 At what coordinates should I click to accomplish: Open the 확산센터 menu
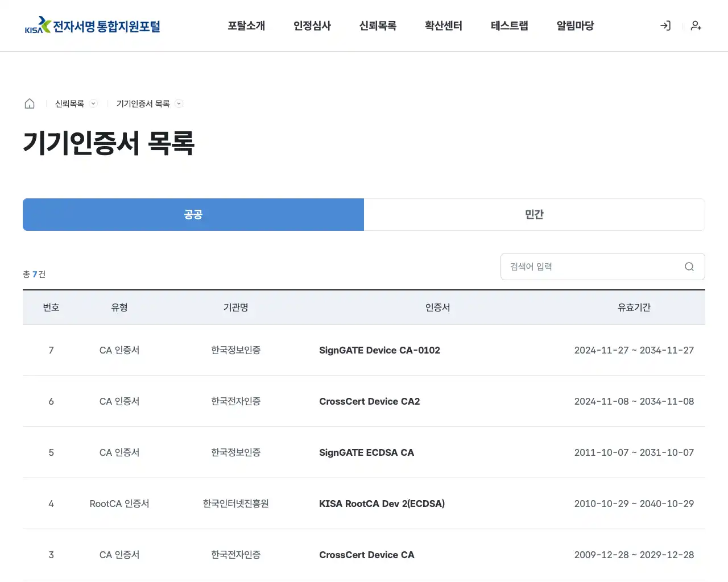[444, 26]
